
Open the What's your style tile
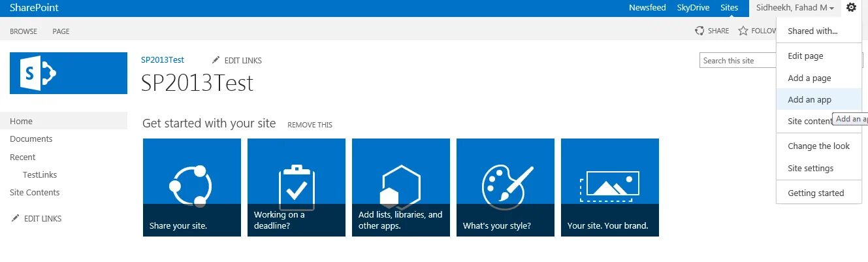[506, 188]
